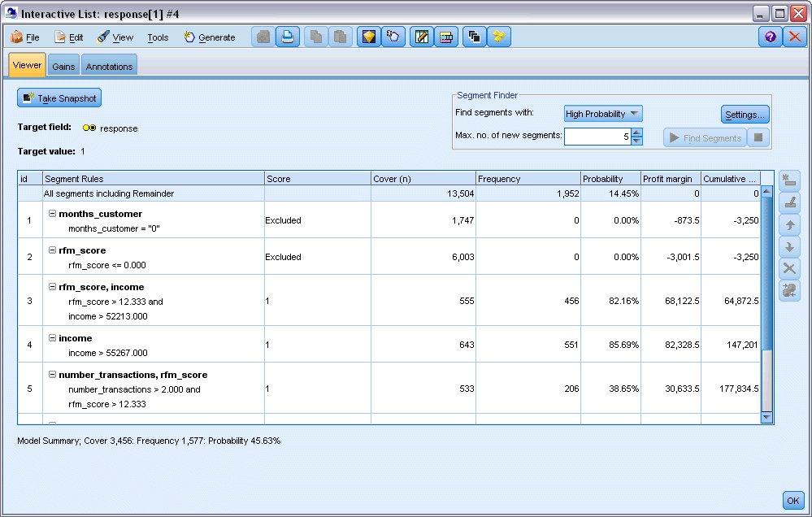This screenshot has height=517, width=812.
Task: Open the Tools menu
Action: [x=158, y=37]
